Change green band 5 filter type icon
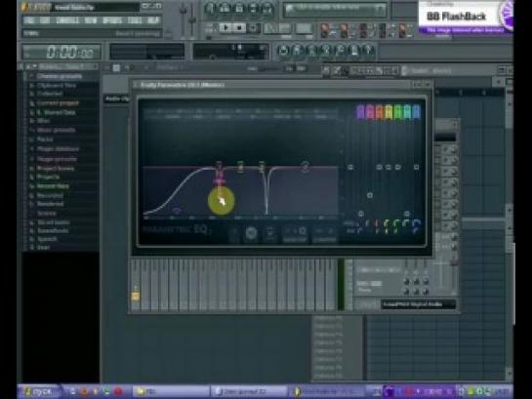This screenshot has width=532, height=399. [x=396, y=223]
